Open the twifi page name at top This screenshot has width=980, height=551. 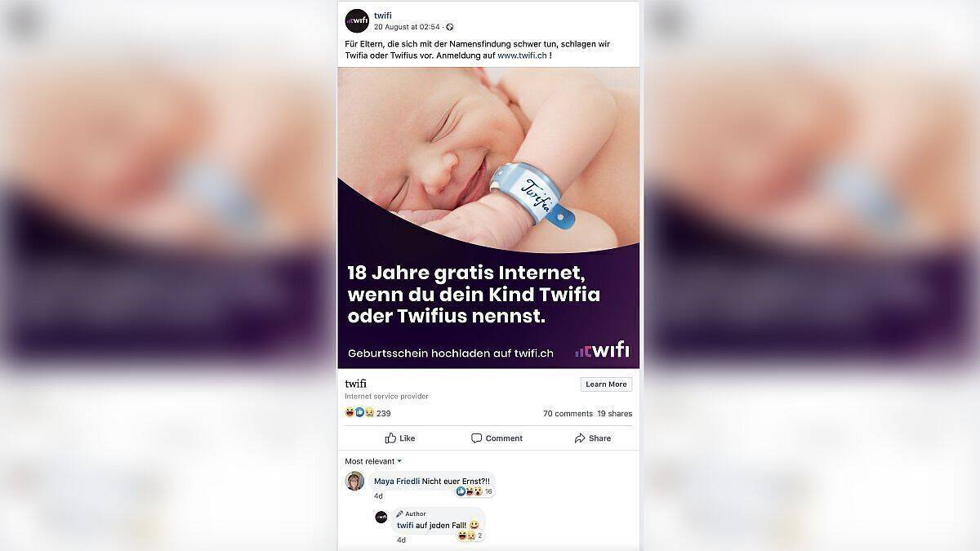(383, 16)
